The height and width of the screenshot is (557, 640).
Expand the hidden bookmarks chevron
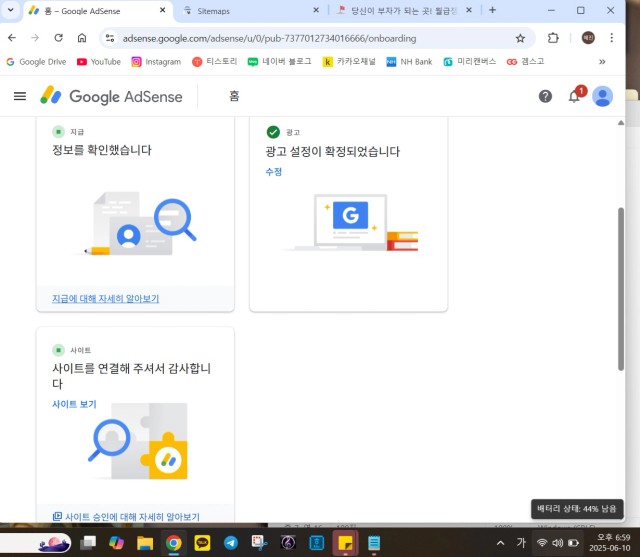pyautogui.click(x=602, y=62)
